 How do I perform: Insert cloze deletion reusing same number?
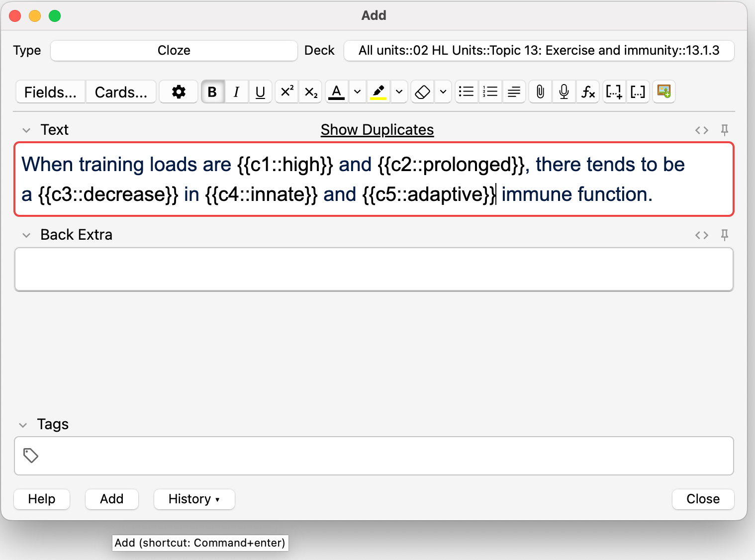(638, 92)
